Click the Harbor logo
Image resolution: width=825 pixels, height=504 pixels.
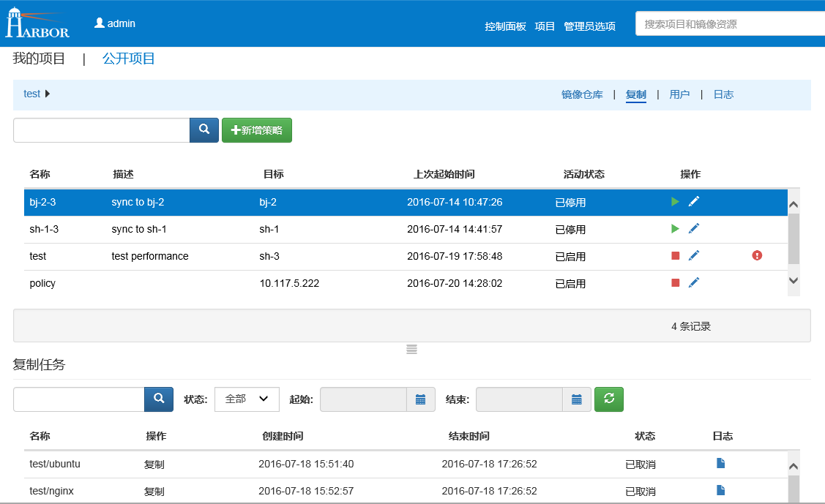(37, 23)
